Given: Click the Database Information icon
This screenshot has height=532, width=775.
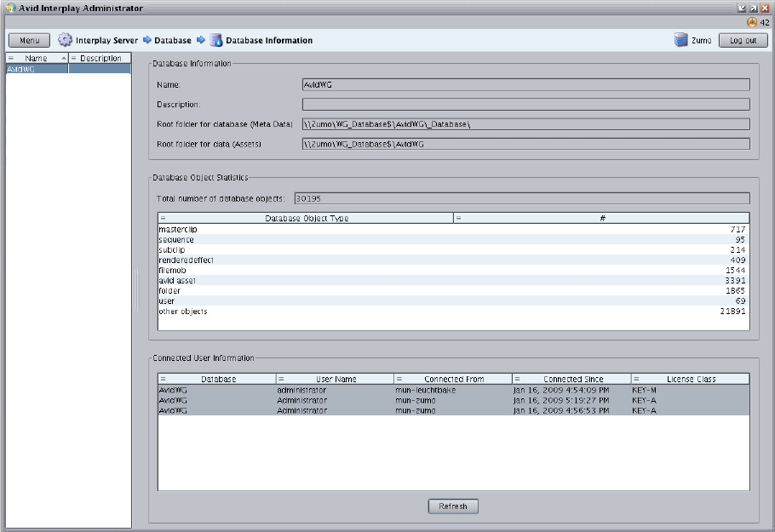Looking at the screenshot, I should coord(216,41).
